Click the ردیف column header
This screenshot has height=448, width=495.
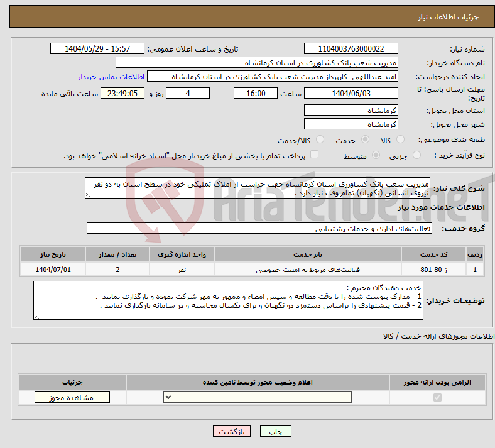coord(475,254)
